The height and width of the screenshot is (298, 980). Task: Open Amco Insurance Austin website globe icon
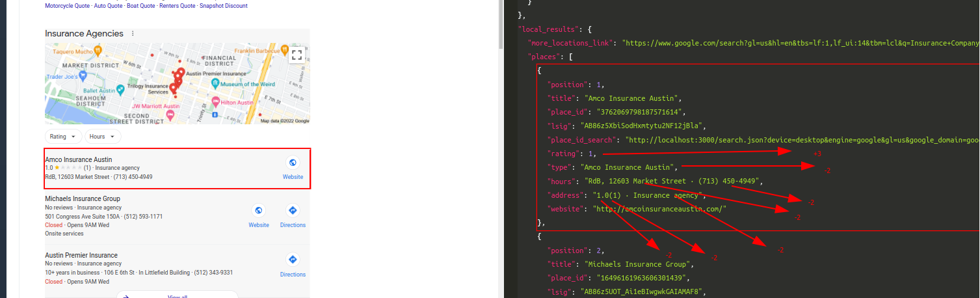click(x=293, y=163)
